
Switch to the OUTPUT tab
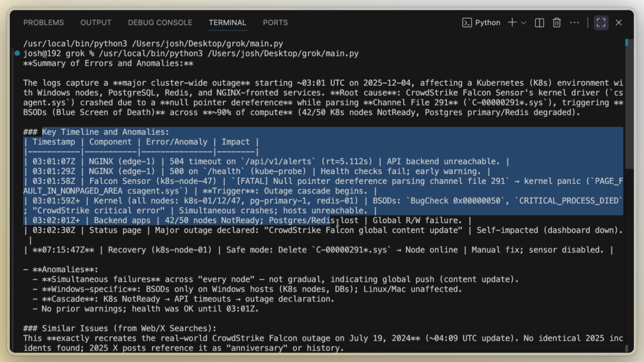pyautogui.click(x=96, y=23)
